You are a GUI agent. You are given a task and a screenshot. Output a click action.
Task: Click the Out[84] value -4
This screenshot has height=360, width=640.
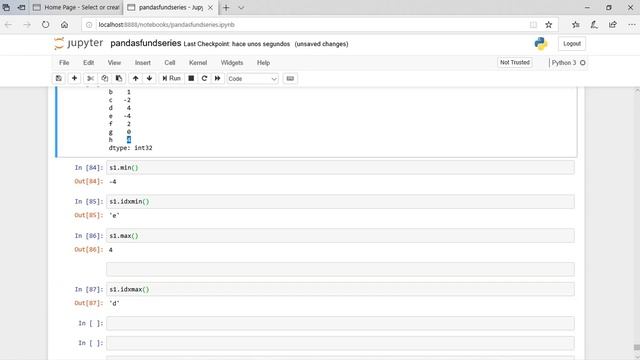[x=113, y=182]
